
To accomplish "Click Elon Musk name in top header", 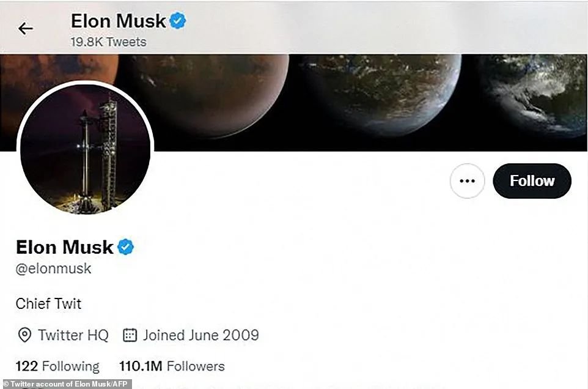I will (118, 21).
